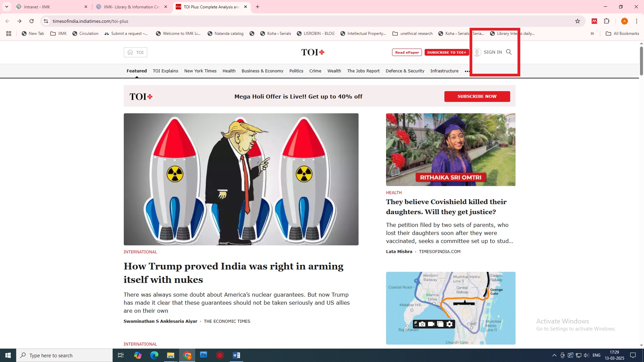Click the Read ePaper button

coord(407,52)
